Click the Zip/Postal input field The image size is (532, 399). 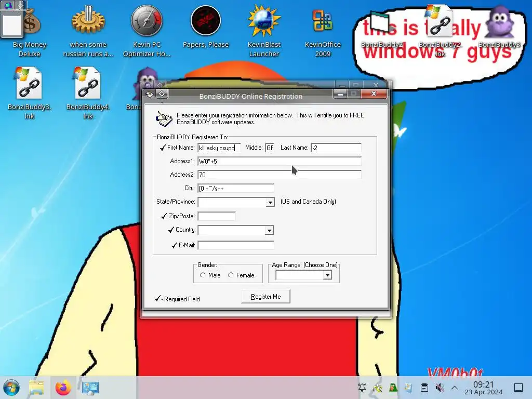[x=217, y=216]
